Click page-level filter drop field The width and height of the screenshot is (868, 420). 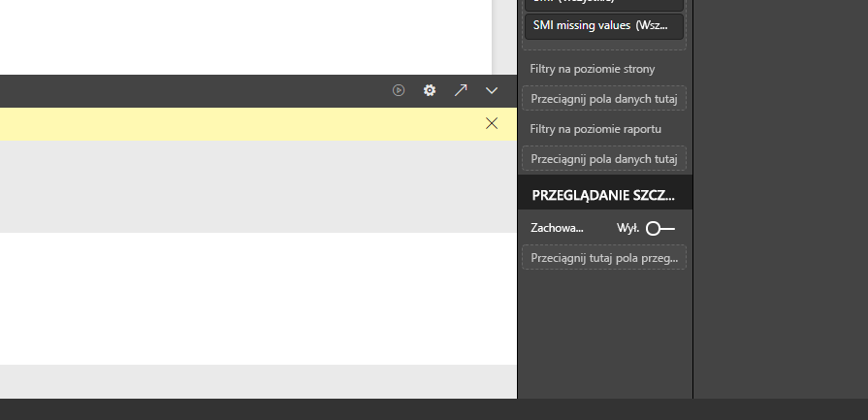tap(604, 99)
